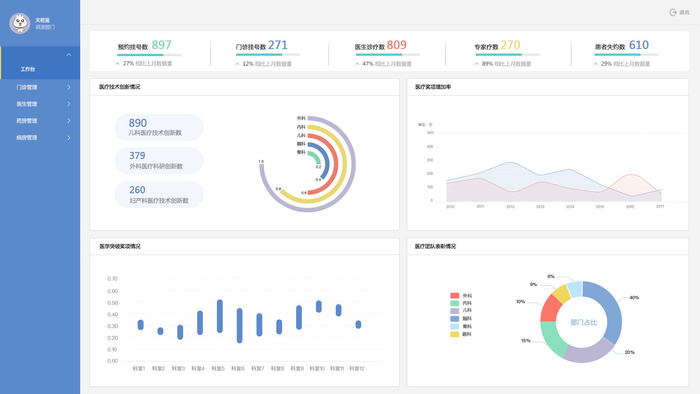
Task: Click the up-arrow trend icon beside 29%
Action: tap(596, 64)
